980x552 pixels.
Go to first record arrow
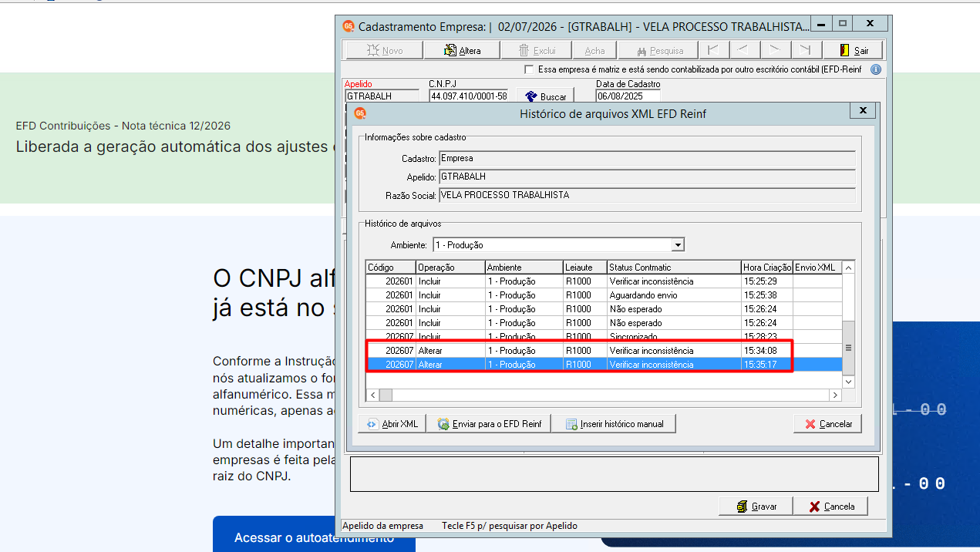tap(713, 50)
